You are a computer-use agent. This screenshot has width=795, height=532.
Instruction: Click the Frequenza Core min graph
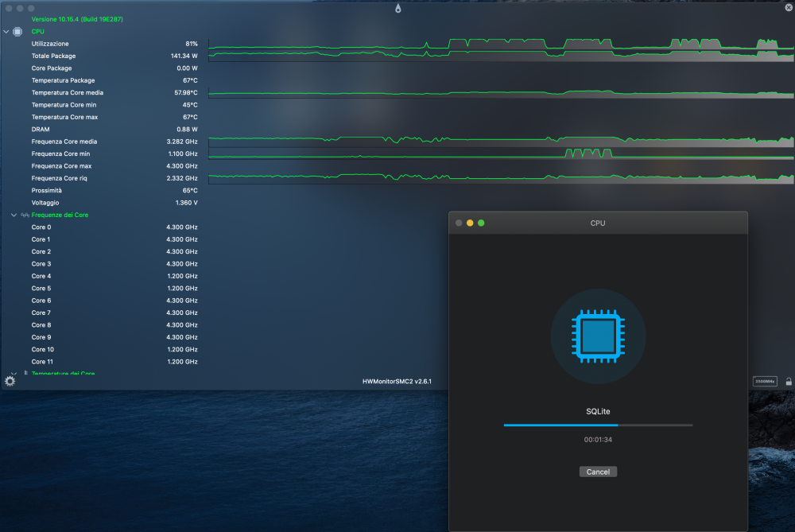tap(501, 153)
